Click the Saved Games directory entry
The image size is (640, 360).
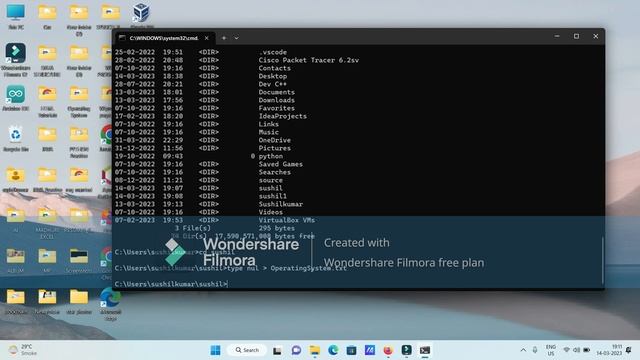point(281,164)
